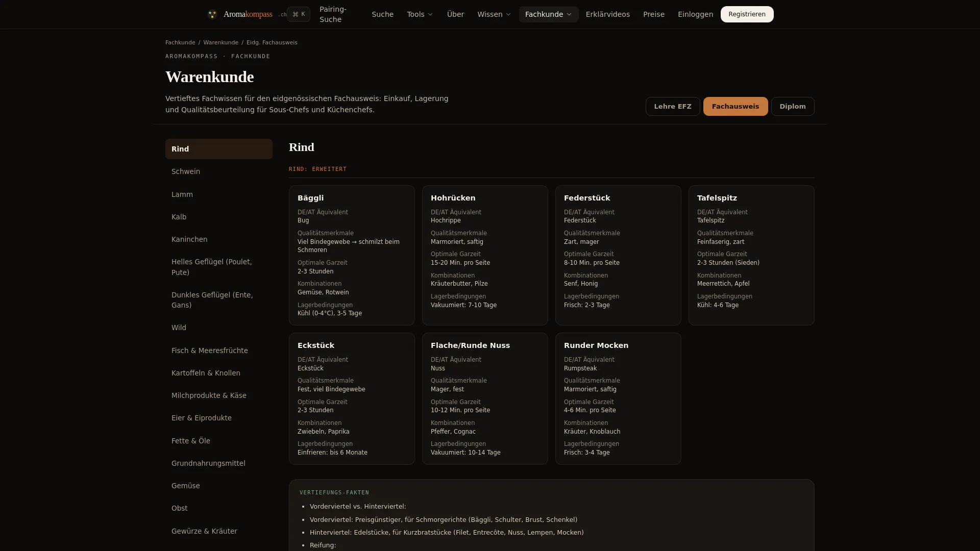Click the Bäggli card title

coord(310,198)
